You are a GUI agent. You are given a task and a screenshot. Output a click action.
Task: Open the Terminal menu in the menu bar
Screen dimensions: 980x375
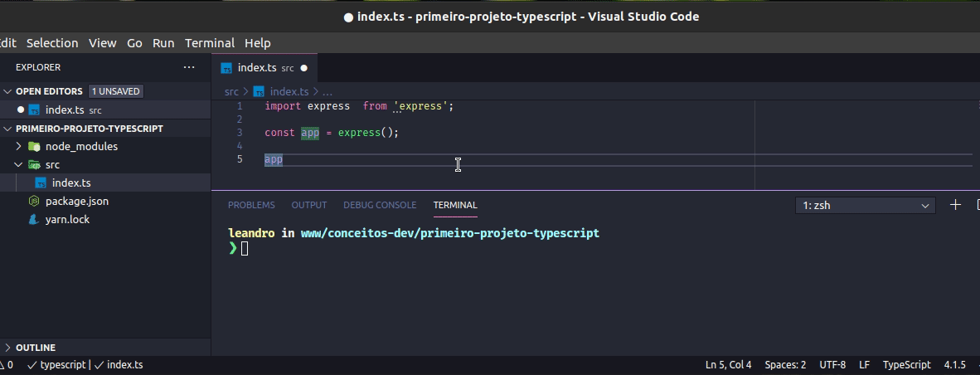coord(210,43)
